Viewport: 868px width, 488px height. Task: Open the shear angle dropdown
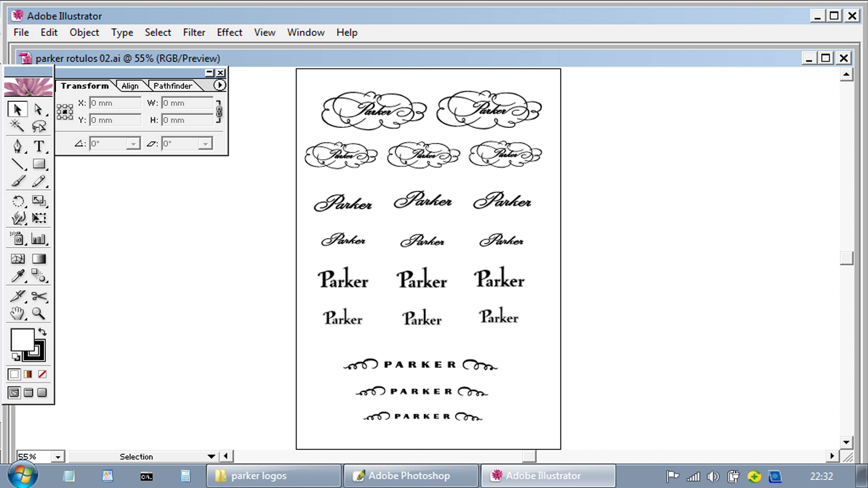point(205,144)
